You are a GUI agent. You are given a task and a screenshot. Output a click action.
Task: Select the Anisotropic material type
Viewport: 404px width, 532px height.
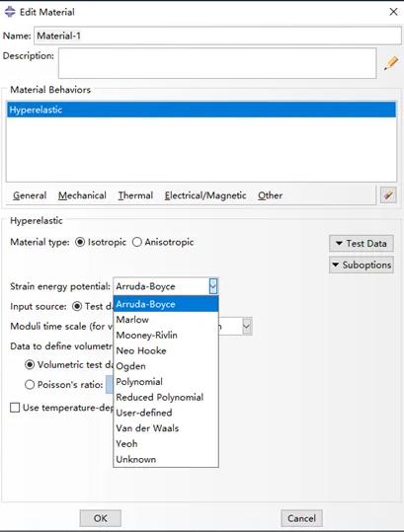pyautogui.click(x=137, y=242)
